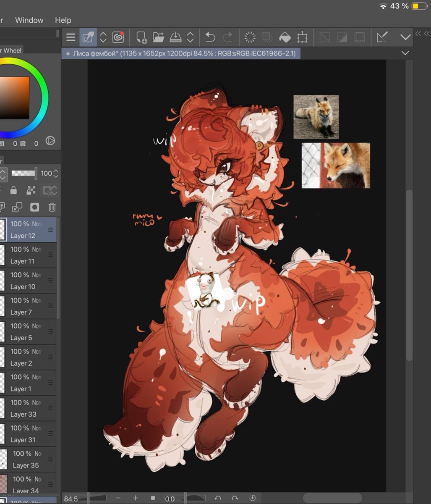431x504 pixels.
Task: Open the command bar hamburger menu
Action: [x=71, y=37]
